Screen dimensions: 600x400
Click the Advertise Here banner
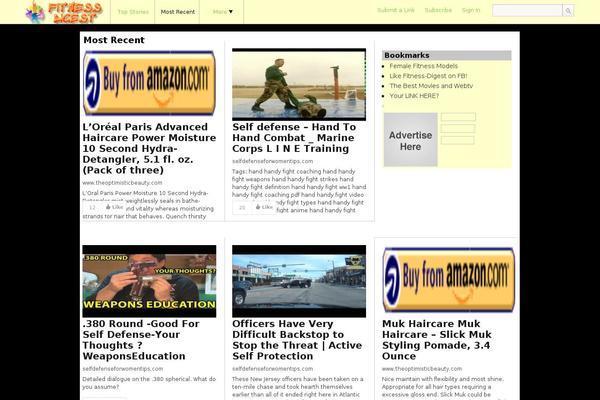tap(411, 140)
